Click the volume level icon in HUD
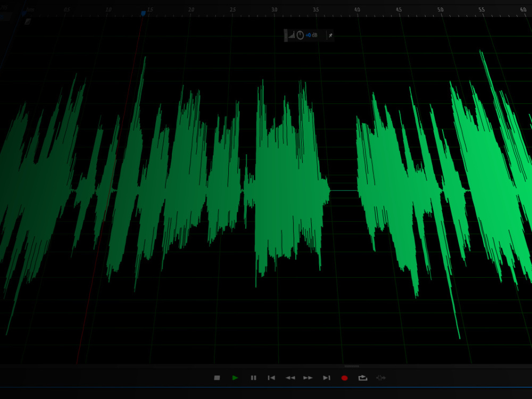The width and height of the screenshot is (532, 399). [x=292, y=35]
